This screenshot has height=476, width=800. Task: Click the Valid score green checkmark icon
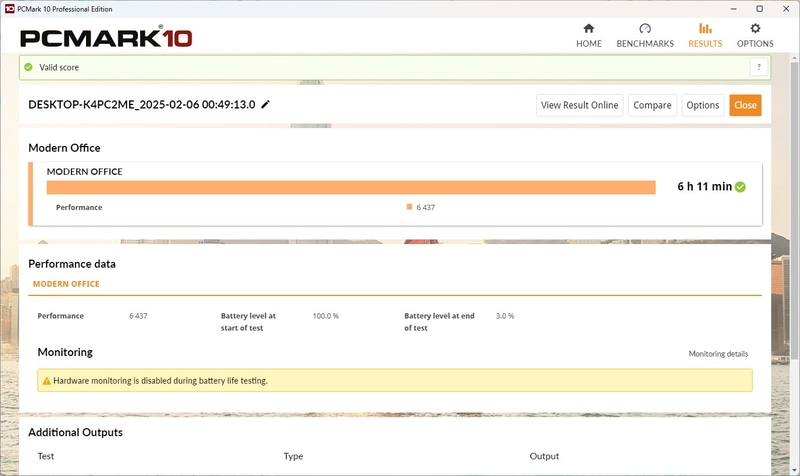point(29,67)
